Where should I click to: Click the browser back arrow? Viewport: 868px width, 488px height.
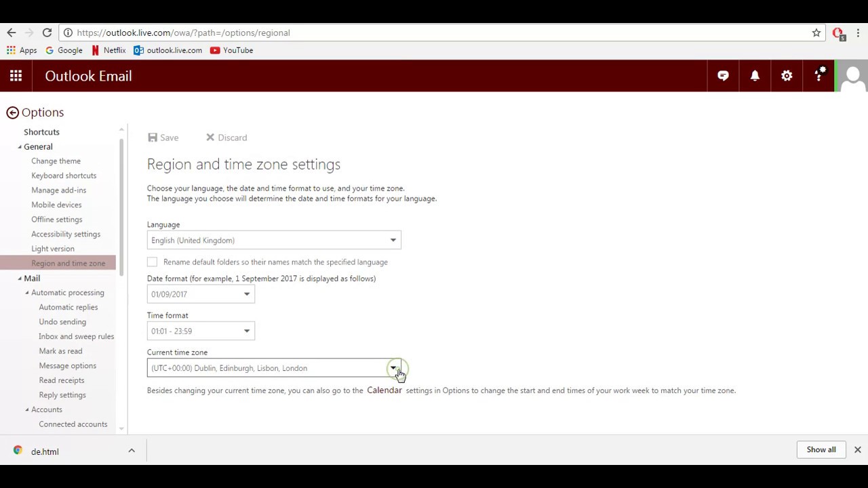coord(12,33)
